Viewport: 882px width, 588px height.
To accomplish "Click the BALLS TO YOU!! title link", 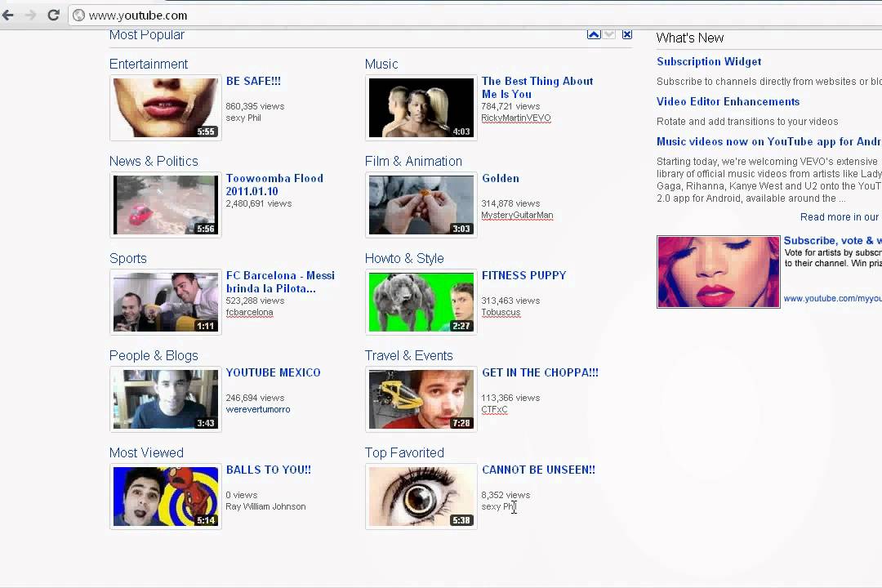I will (269, 470).
